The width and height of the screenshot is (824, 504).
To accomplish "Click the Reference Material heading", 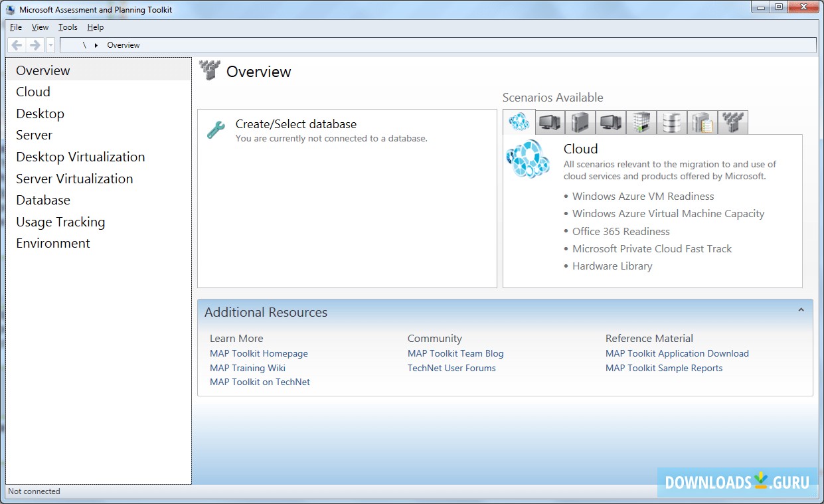I will point(649,338).
